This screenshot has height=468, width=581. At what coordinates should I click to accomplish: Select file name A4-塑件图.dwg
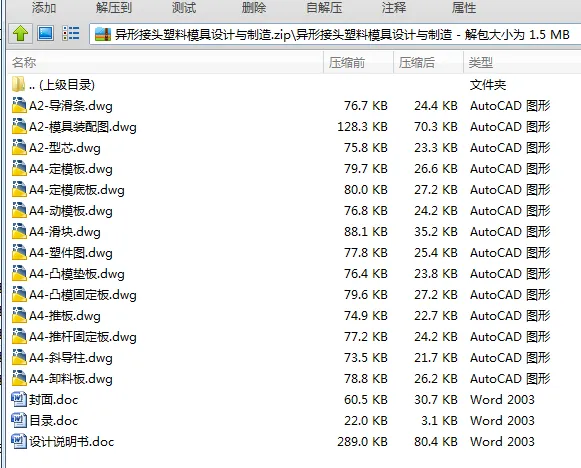coord(71,253)
